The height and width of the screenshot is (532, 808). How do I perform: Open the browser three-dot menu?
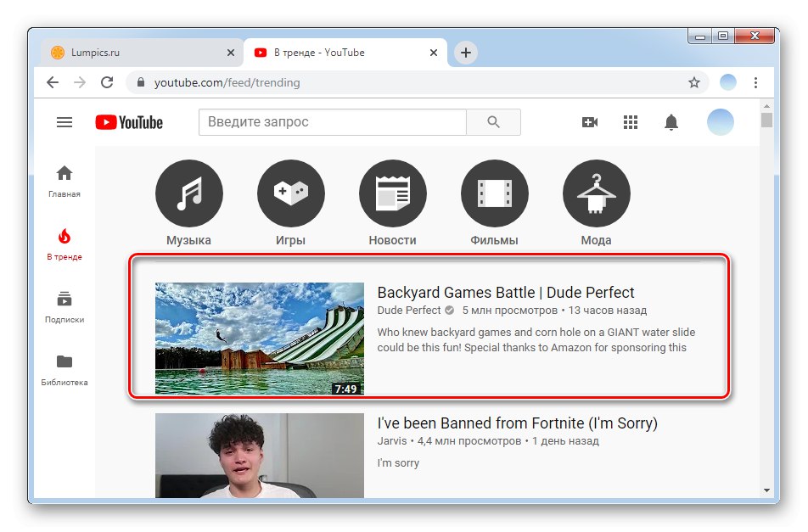point(757,82)
